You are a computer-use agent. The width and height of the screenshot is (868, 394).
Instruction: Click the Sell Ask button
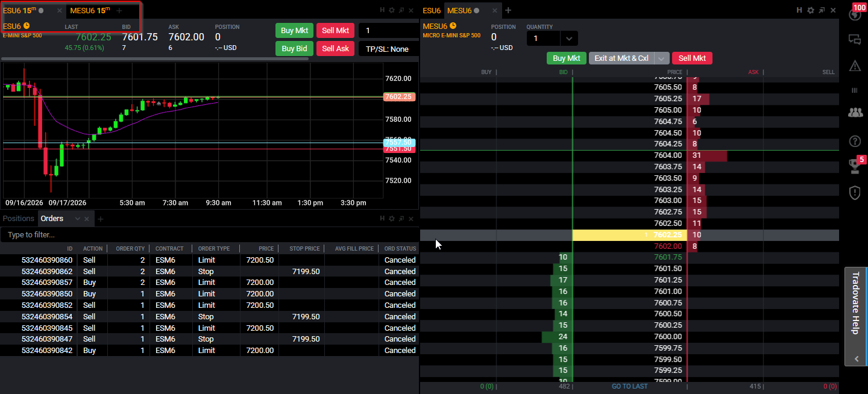[x=335, y=49]
